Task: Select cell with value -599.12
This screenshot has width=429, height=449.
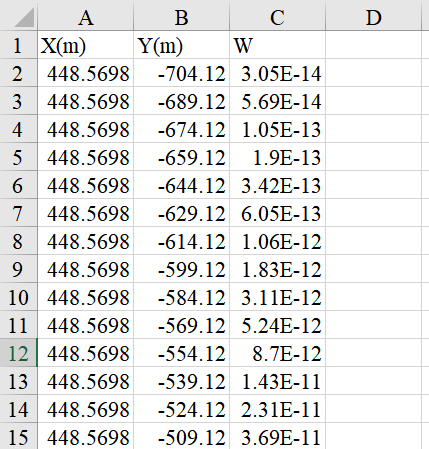Action: [x=182, y=269]
